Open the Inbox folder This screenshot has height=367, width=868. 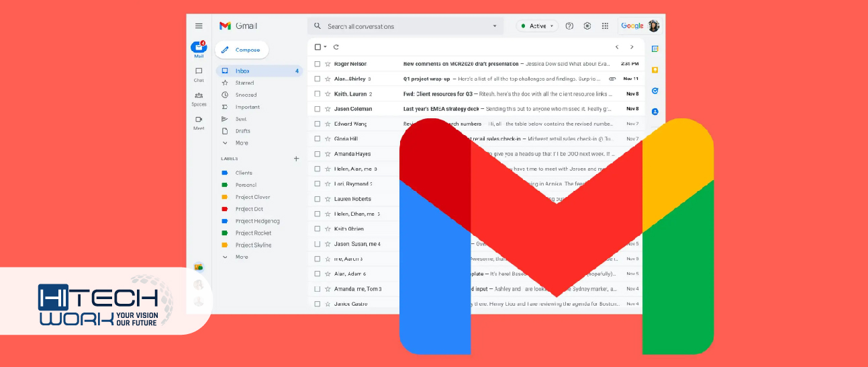pos(259,71)
